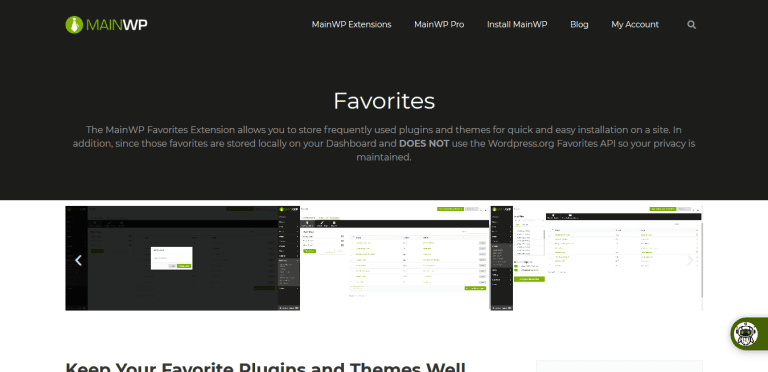The width and height of the screenshot is (768, 372).
Task: Click the bold DOES NOT text
Action: click(x=424, y=144)
